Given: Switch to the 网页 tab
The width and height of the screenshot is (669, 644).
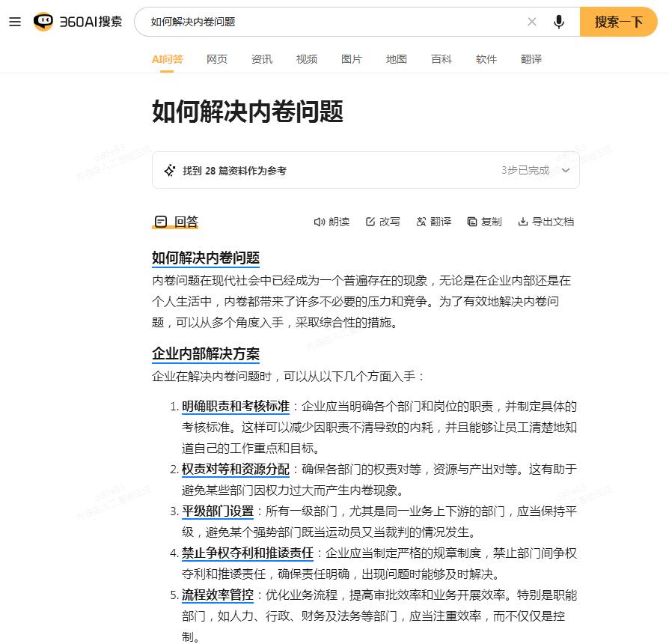Looking at the screenshot, I should coord(217,59).
